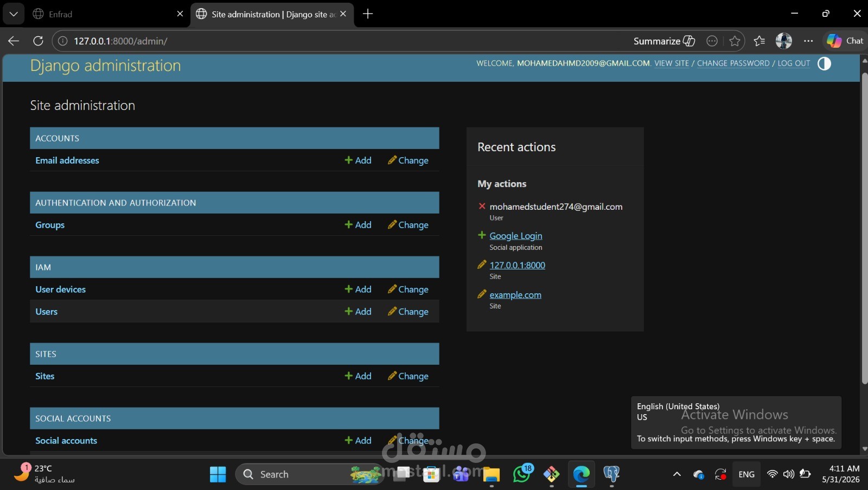This screenshot has width=868, height=490.
Task: Open the taskbar clock and date
Action: point(841,474)
